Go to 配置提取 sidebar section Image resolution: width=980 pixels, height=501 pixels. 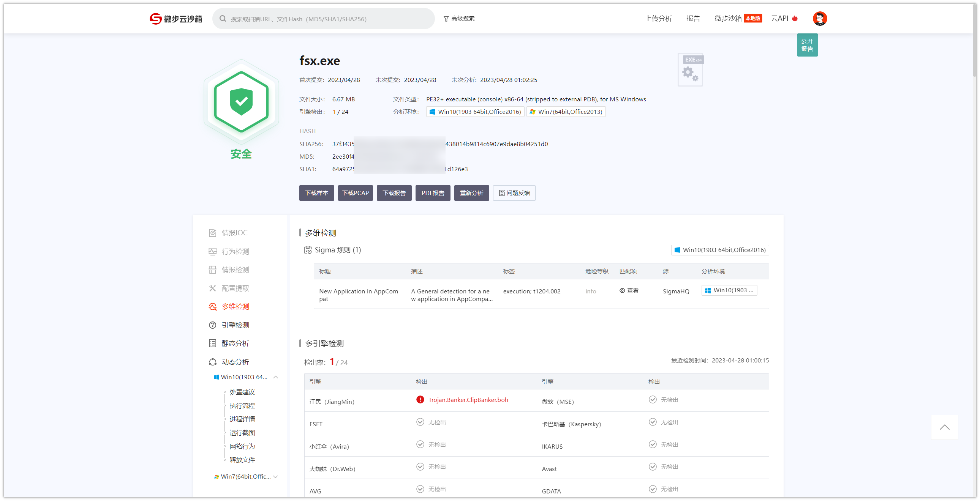point(229,288)
